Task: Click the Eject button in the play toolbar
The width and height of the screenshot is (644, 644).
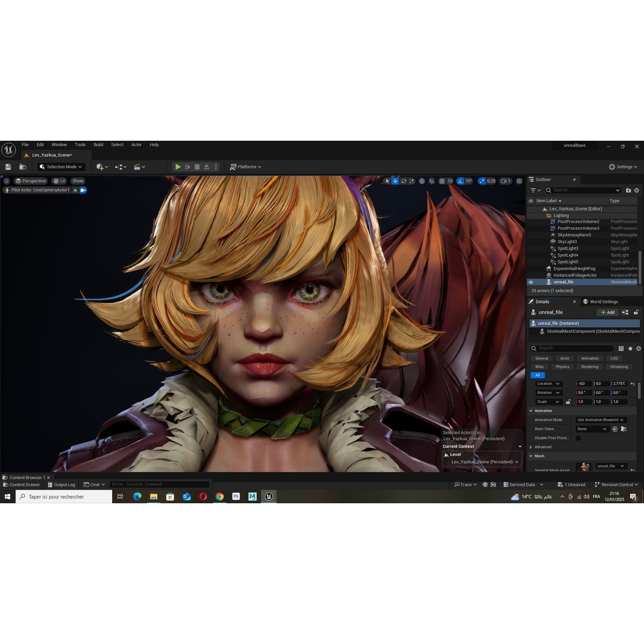Action: [206, 167]
